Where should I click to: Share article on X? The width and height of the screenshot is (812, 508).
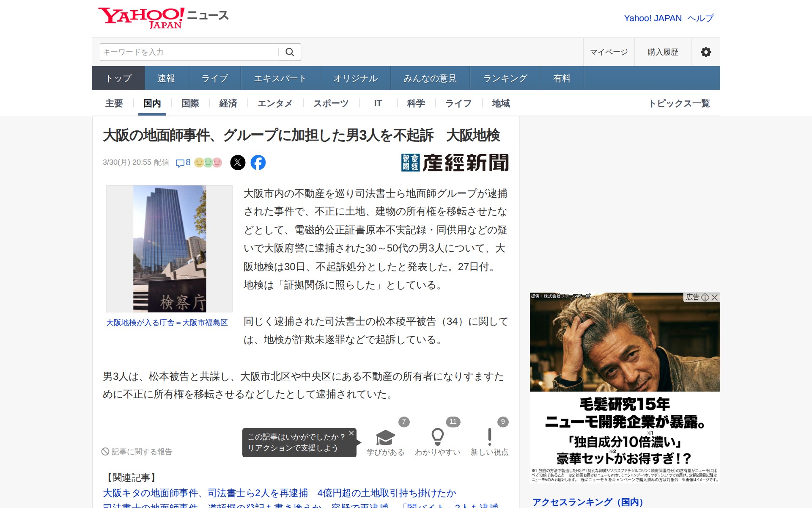238,163
